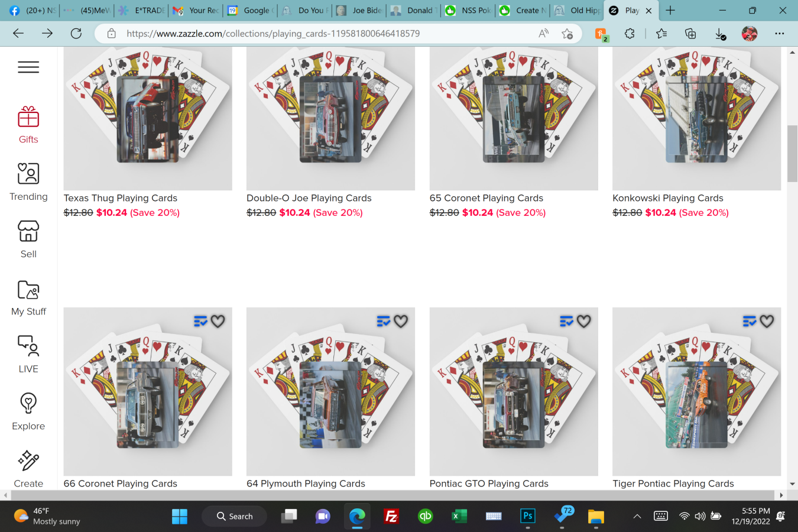Open FileZilla from the taskbar

391,516
